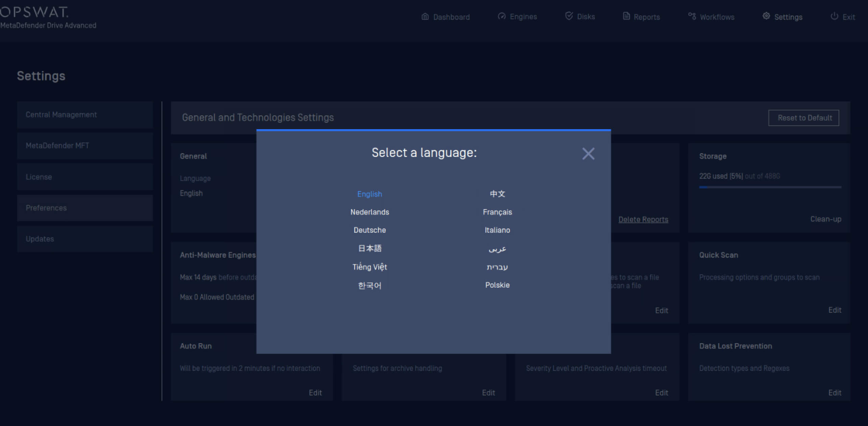Click the Reset to Default button
The height and width of the screenshot is (426, 868).
(804, 118)
